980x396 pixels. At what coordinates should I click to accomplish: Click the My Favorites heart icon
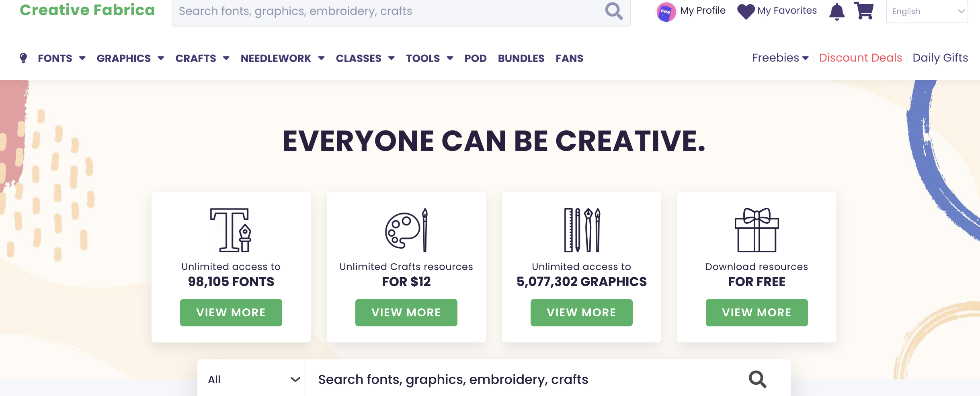coord(746,11)
